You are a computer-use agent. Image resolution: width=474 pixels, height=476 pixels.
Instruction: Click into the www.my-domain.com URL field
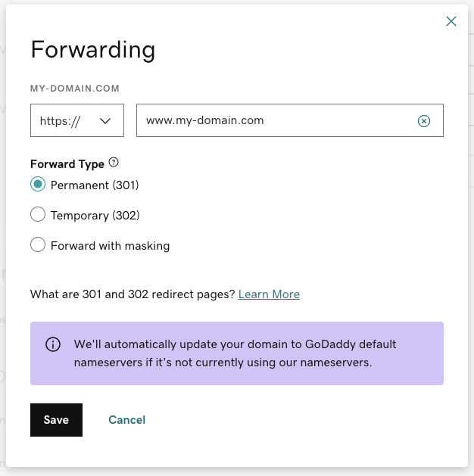(273, 121)
